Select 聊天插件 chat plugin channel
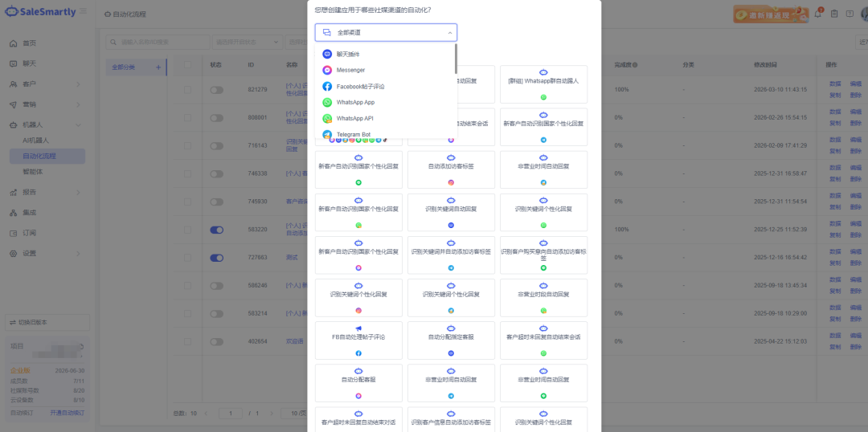The width and height of the screenshot is (868, 432). [348, 54]
